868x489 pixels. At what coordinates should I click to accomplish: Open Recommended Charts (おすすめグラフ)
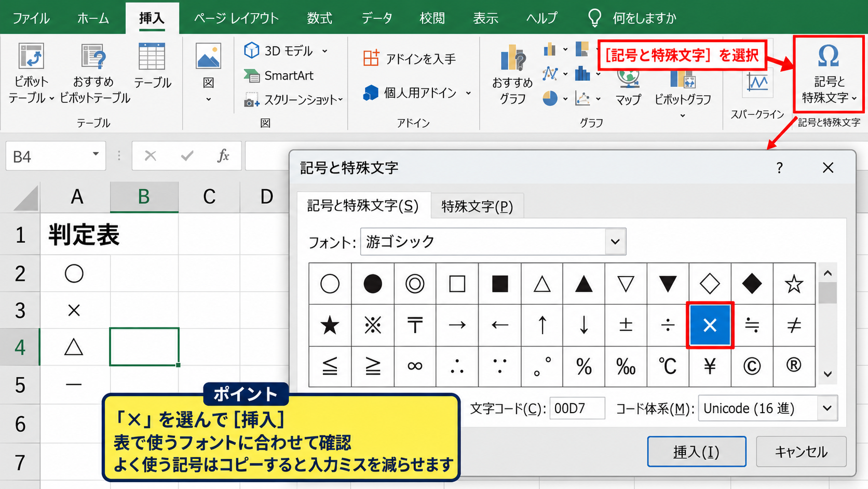click(512, 74)
